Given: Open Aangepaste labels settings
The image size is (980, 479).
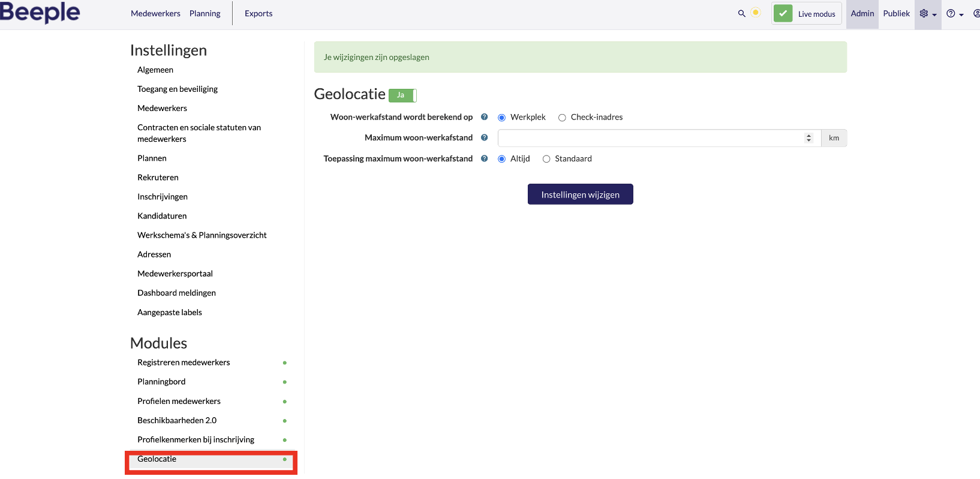Looking at the screenshot, I should tap(170, 312).
